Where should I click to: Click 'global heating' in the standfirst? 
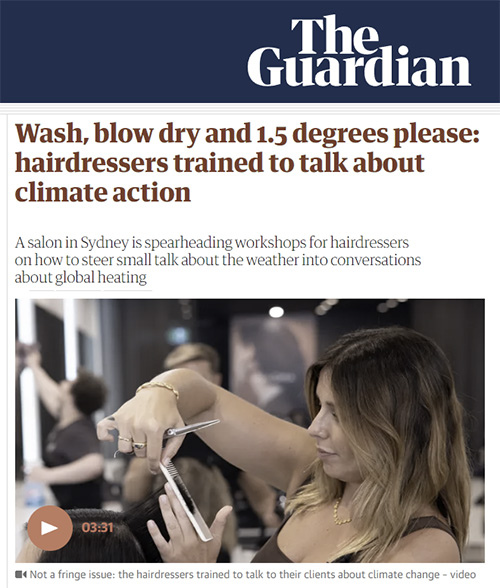(x=101, y=278)
